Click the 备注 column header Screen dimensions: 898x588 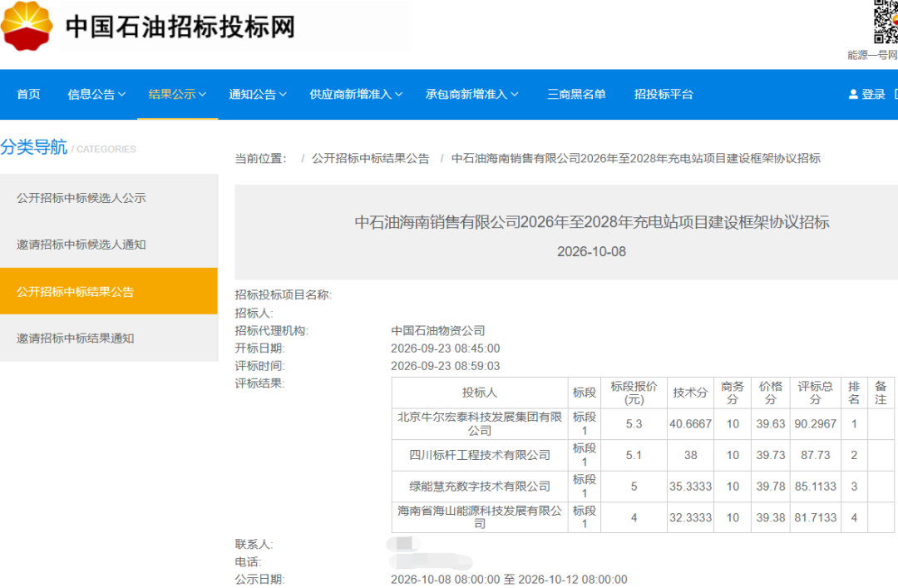881,393
